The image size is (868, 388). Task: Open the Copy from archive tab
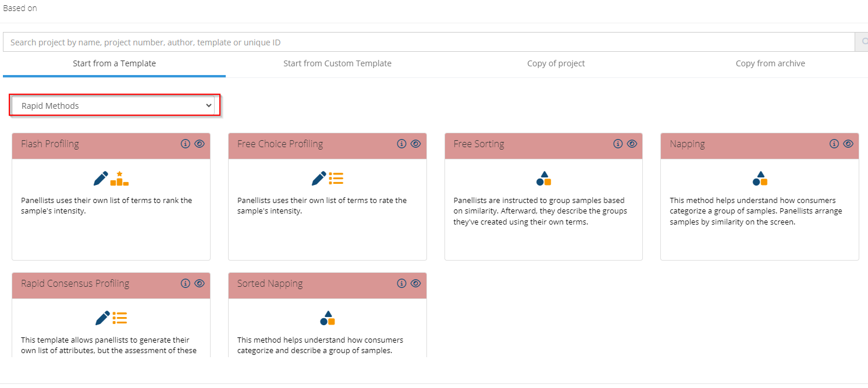(770, 63)
